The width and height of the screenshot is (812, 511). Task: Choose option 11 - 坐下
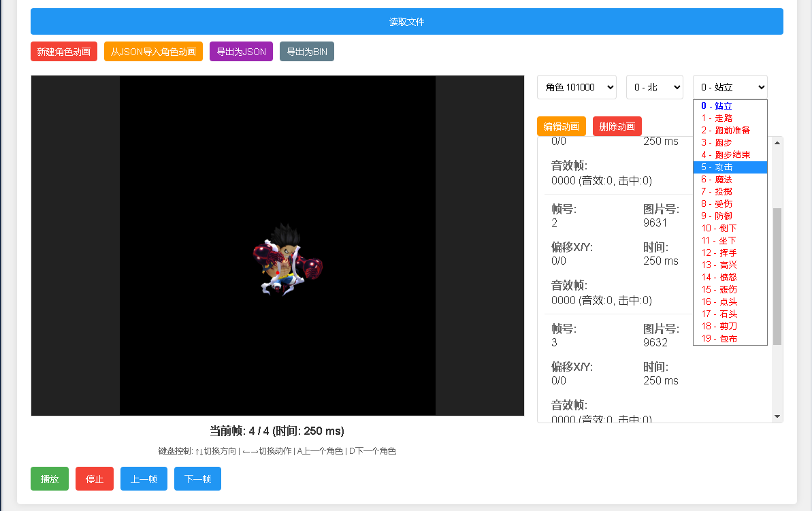click(730, 241)
